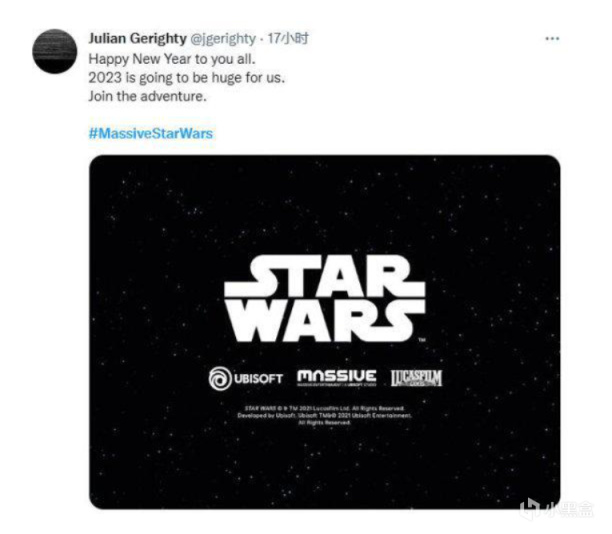Open the attached Star Wars image

(x=325, y=332)
